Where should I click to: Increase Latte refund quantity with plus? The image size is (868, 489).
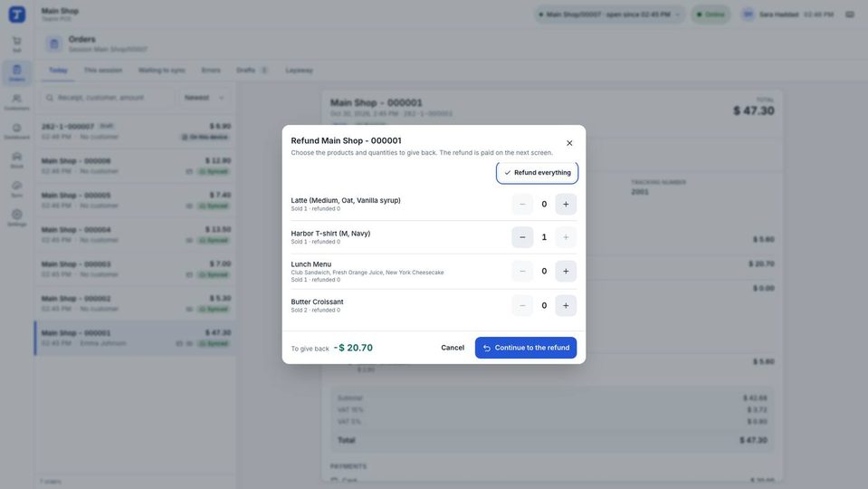point(565,205)
